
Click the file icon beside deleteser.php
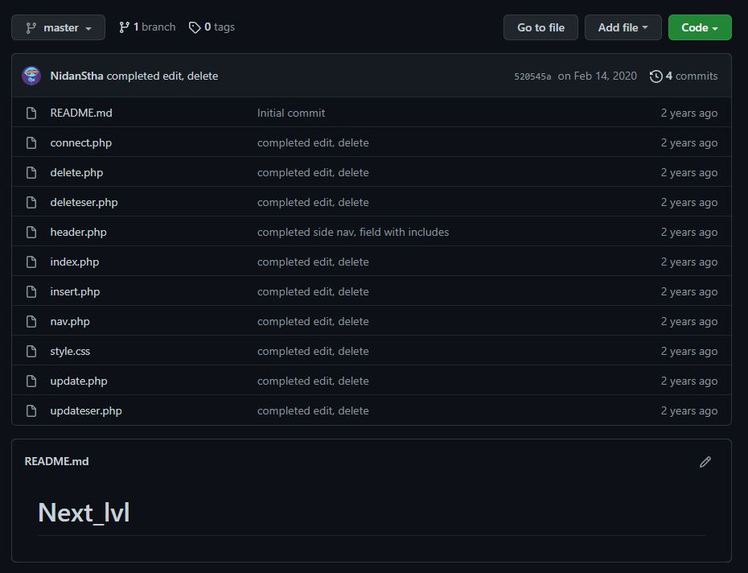click(x=31, y=202)
